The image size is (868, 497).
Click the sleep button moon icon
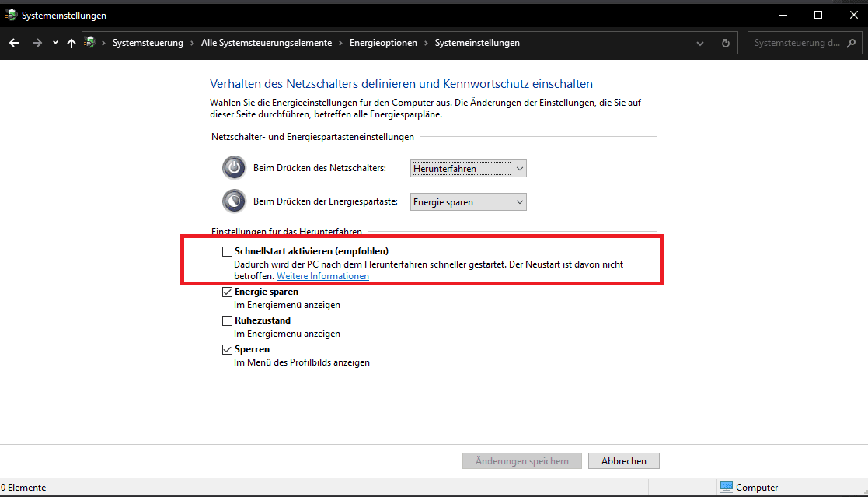(234, 201)
